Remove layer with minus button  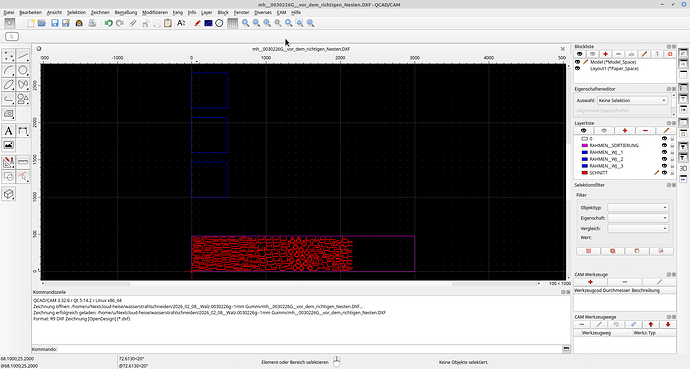point(645,131)
